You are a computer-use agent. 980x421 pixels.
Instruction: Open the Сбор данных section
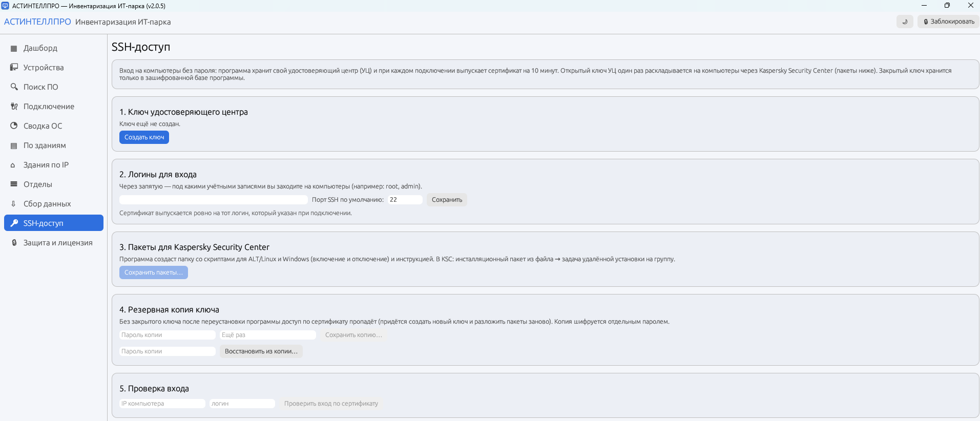tap(54, 204)
